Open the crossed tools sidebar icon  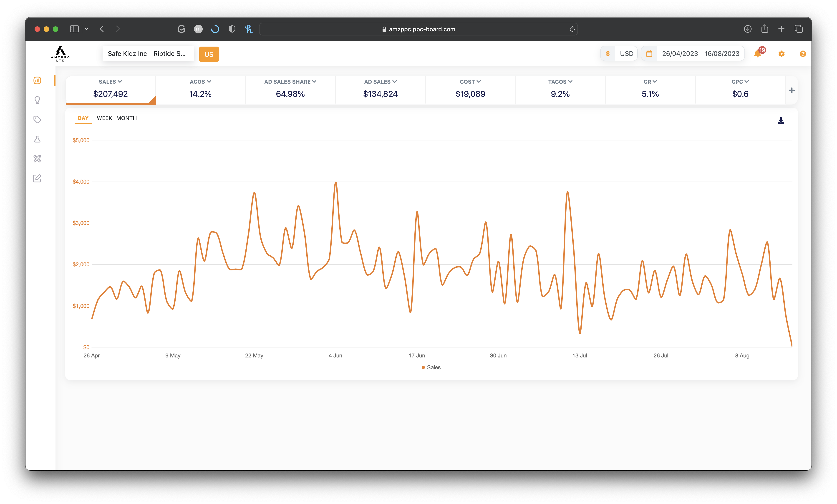coord(37,159)
